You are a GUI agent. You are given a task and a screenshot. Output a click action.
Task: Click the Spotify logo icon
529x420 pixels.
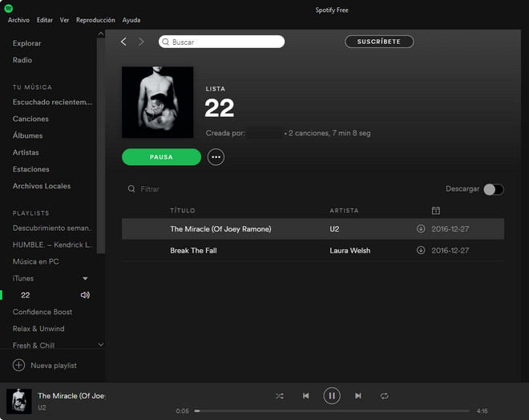pyautogui.click(x=9, y=9)
